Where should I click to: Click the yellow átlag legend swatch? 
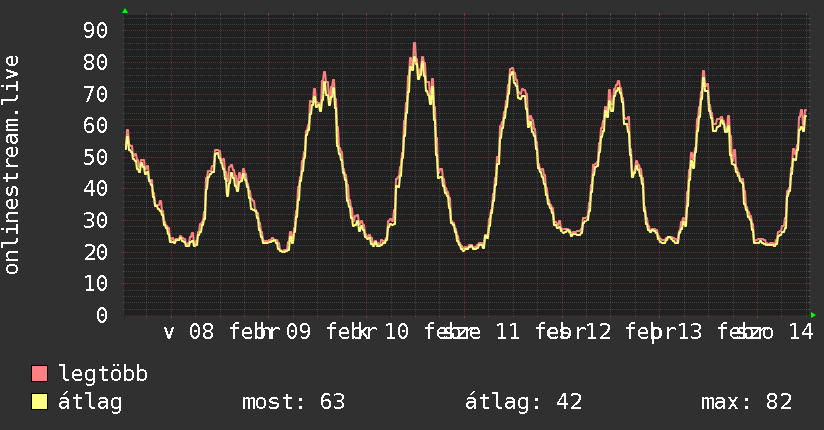39,401
